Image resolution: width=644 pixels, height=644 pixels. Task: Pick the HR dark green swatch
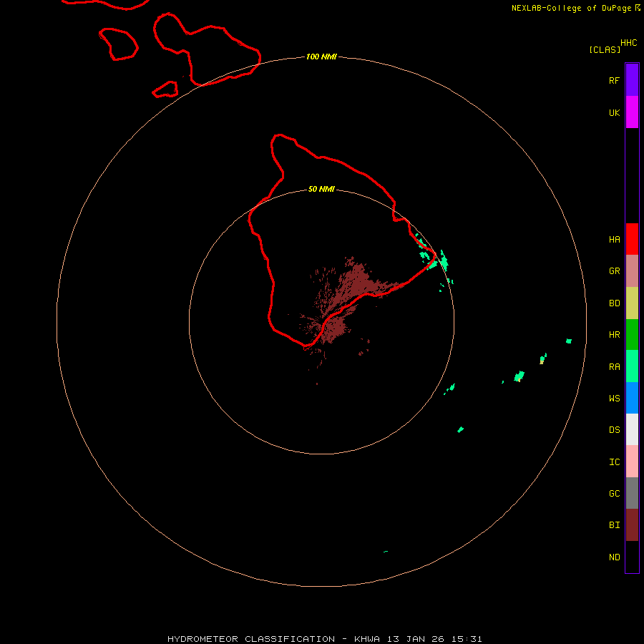(632, 335)
